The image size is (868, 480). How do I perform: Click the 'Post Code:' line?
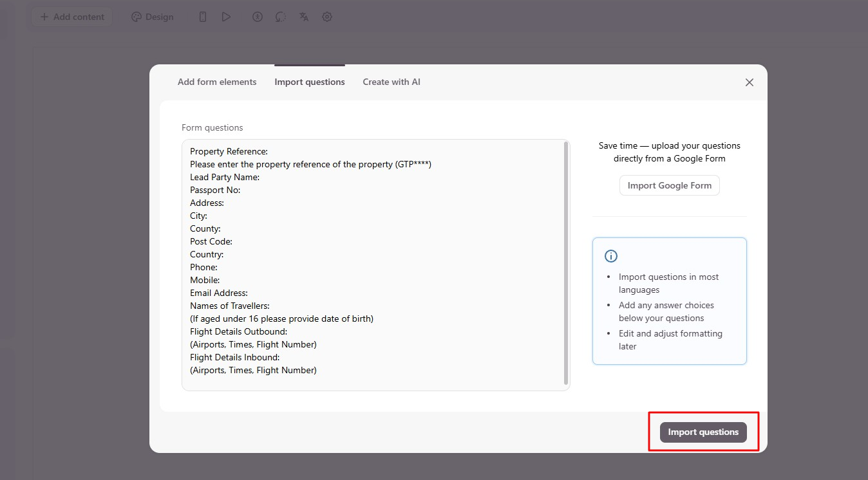pos(211,241)
